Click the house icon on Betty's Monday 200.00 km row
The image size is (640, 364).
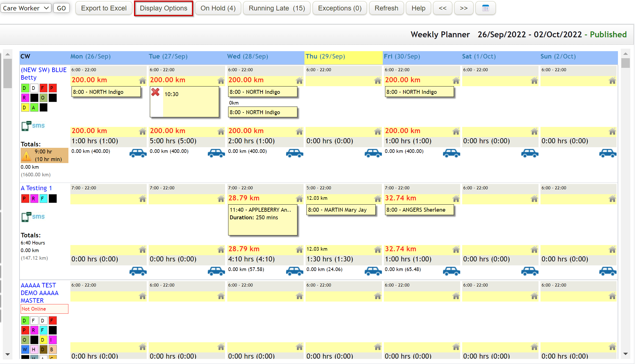[x=142, y=81]
